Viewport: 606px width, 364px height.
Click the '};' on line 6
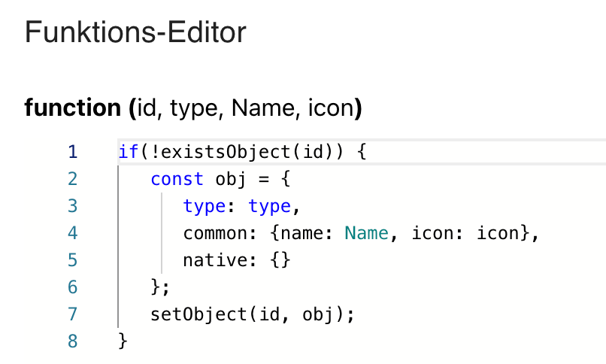(x=160, y=287)
